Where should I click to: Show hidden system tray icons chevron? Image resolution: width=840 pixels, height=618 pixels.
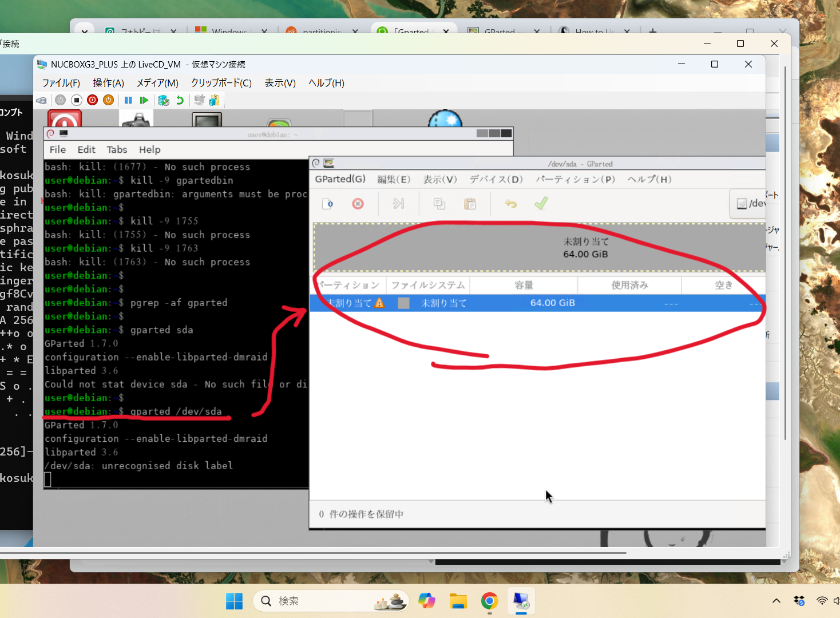pyautogui.click(x=776, y=601)
